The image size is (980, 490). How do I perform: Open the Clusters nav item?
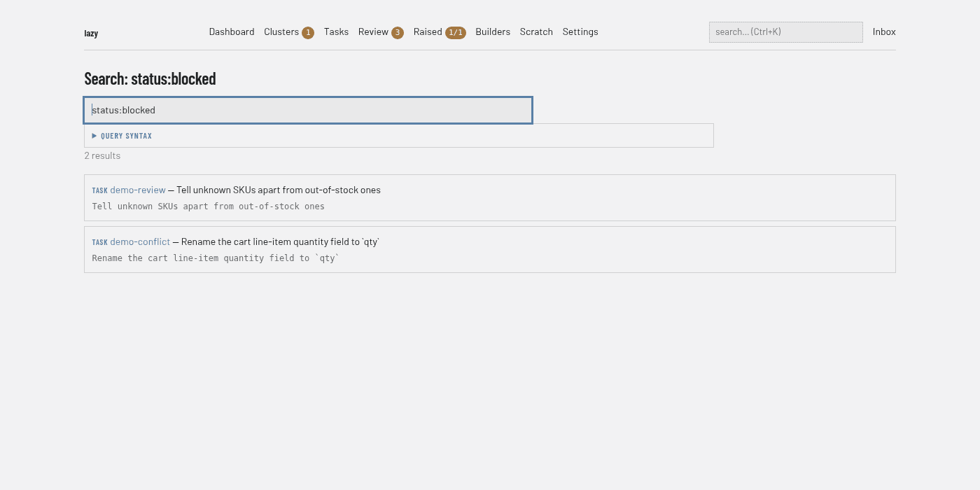tap(281, 31)
